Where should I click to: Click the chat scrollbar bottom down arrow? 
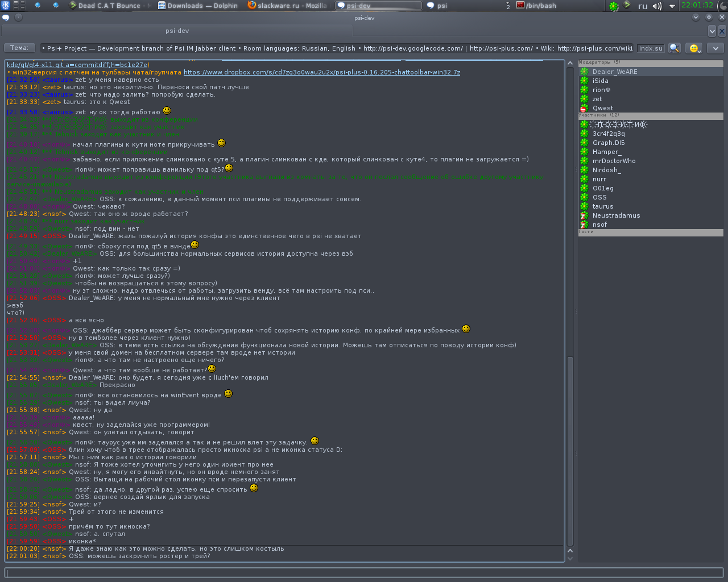[x=570, y=558]
